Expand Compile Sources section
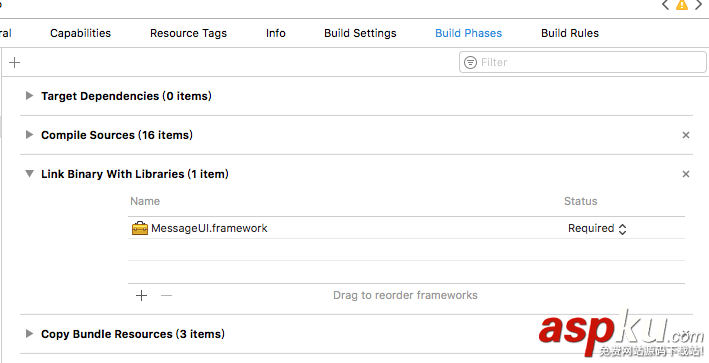 (x=29, y=135)
